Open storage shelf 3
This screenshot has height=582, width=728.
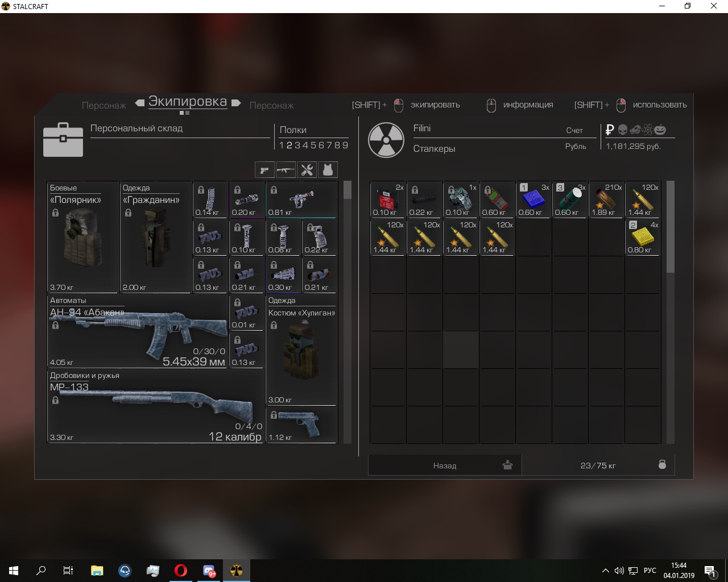297,145
